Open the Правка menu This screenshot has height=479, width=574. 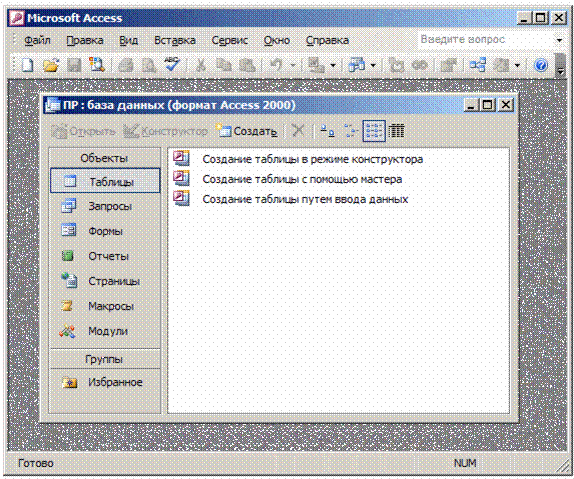(85, 40)
